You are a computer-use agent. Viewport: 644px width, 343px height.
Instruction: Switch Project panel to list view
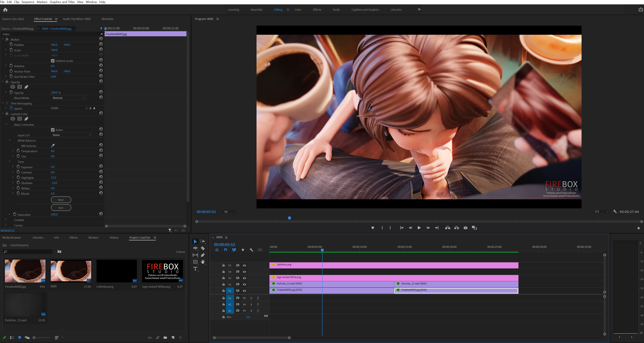pos(12,337)
